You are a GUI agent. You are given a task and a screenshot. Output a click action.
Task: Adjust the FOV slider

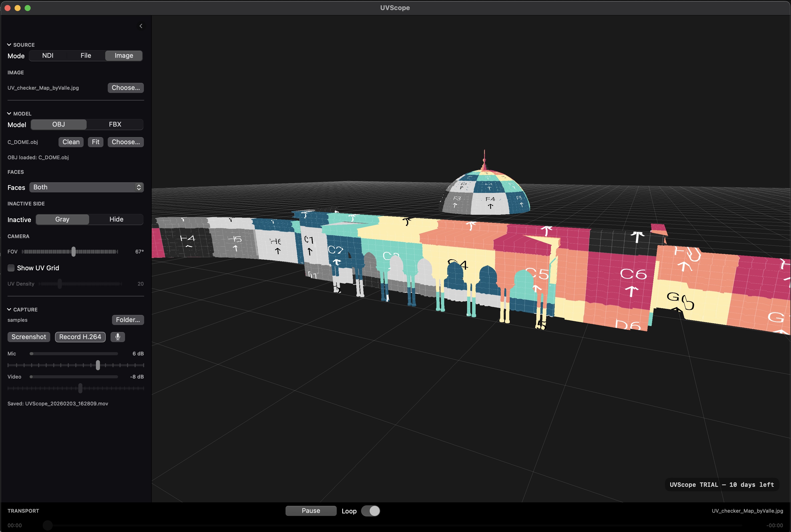tap(74, 252)
